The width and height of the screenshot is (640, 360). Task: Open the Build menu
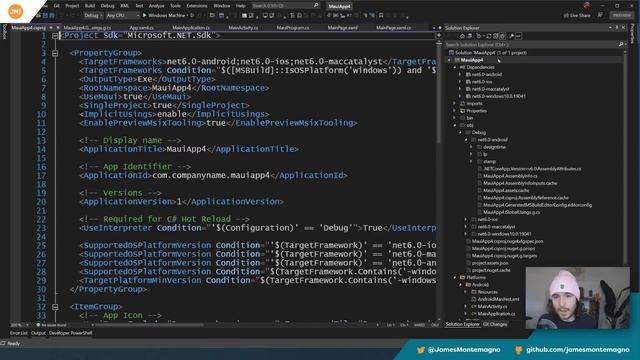90,6
